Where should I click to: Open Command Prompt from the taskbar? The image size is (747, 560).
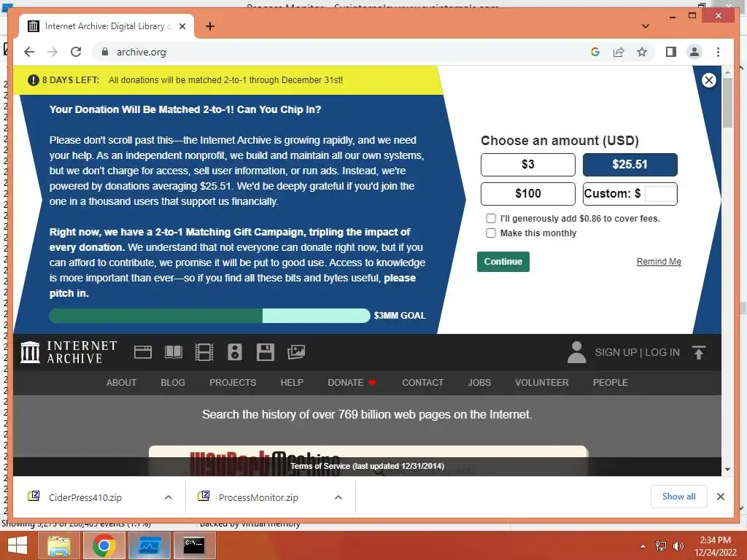pyautogui.click(x=194, y=545)
